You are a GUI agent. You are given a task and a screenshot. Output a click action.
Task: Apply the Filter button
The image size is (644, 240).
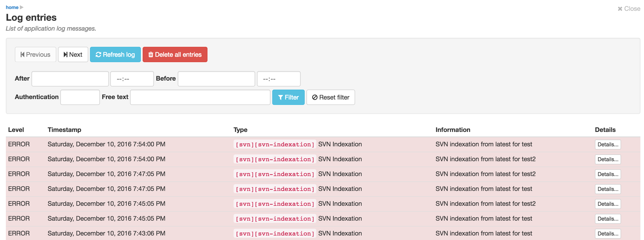click(x=288, y=97)
